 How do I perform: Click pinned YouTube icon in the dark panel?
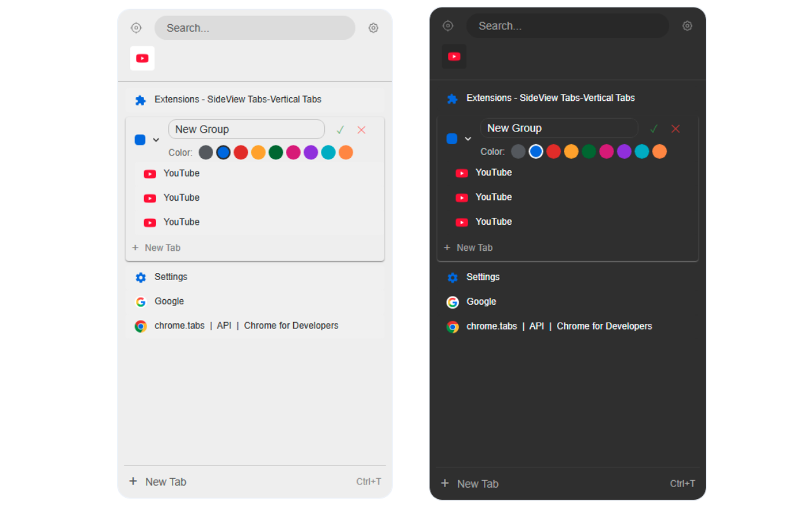[x=454, y=57]
